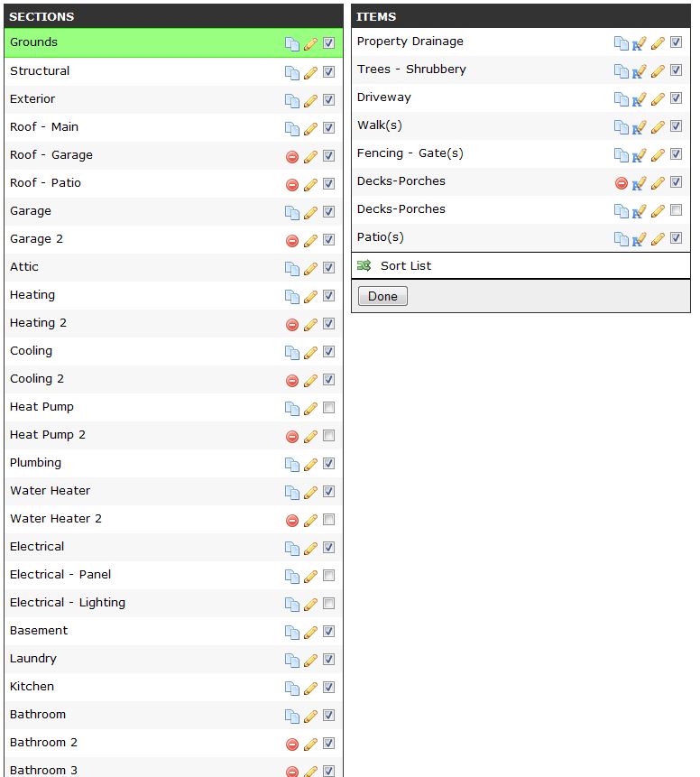Open the Basement section
Screen dimensions: 700x777
point(39,630)
